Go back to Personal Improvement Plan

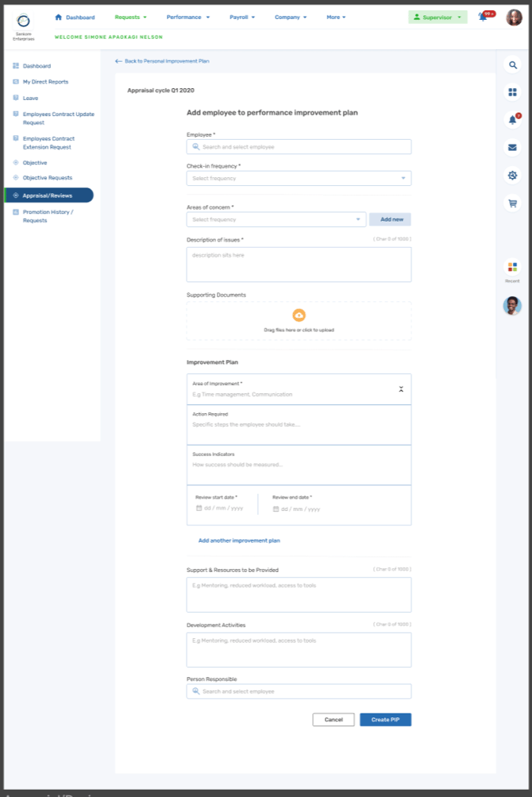162,61
